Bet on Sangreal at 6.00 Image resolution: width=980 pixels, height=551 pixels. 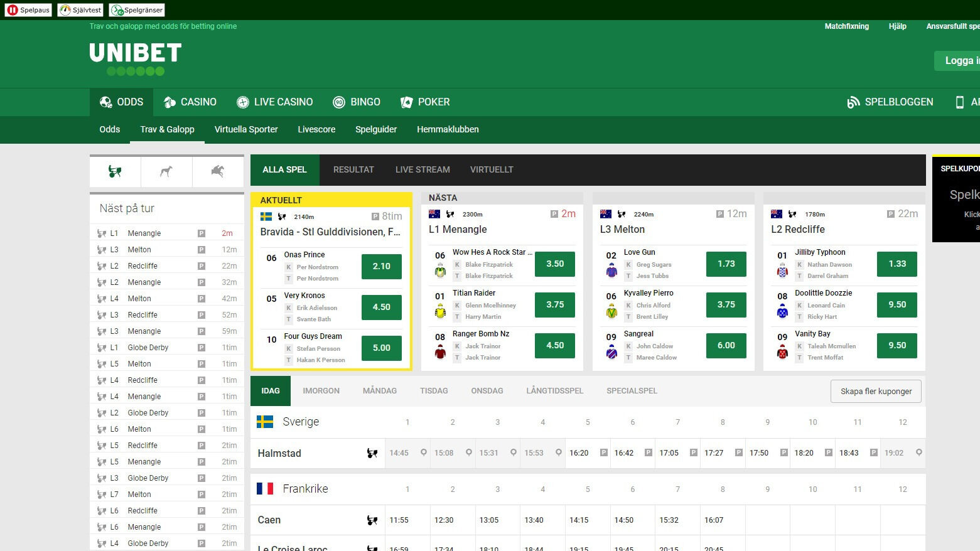(x=726, y=345)
